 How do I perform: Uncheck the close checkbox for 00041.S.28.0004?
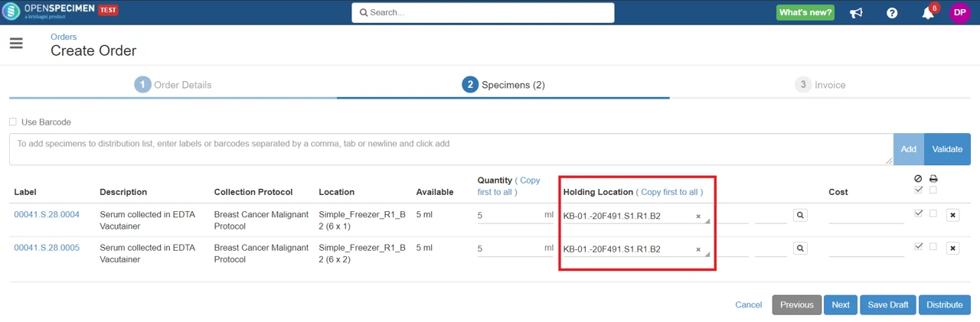[x=919, y=213]
